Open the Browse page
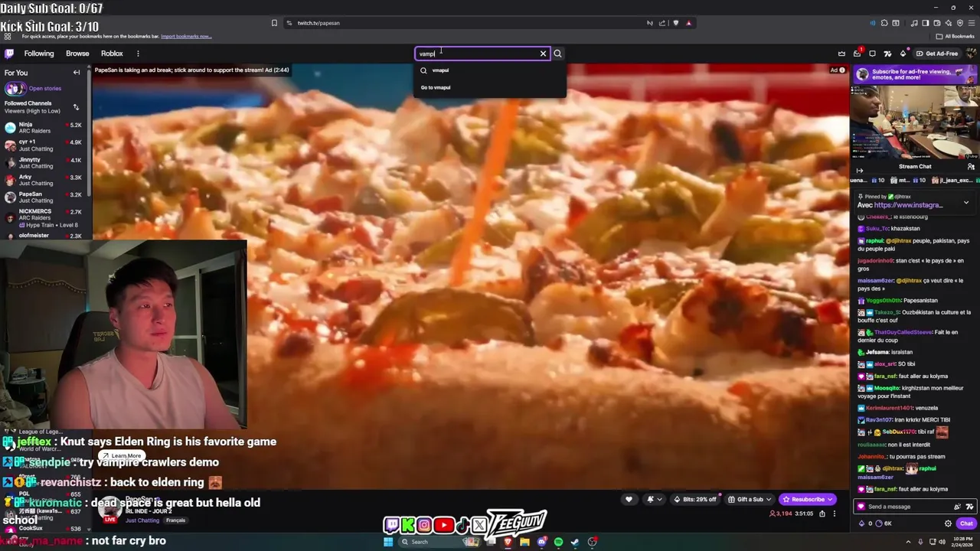This screenshot has width=980, height=551. (x=77, y=54)
